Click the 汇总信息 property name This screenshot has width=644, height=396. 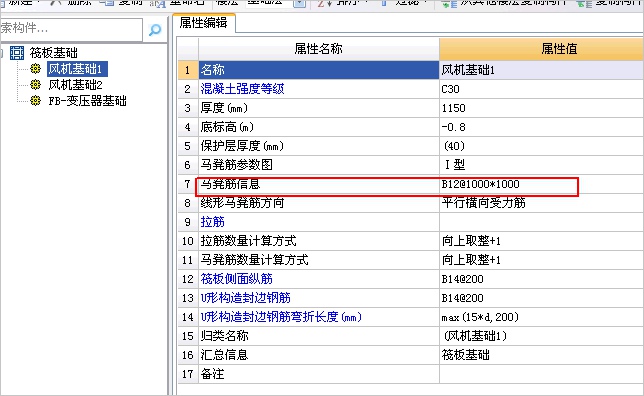(x=224, y=355)
